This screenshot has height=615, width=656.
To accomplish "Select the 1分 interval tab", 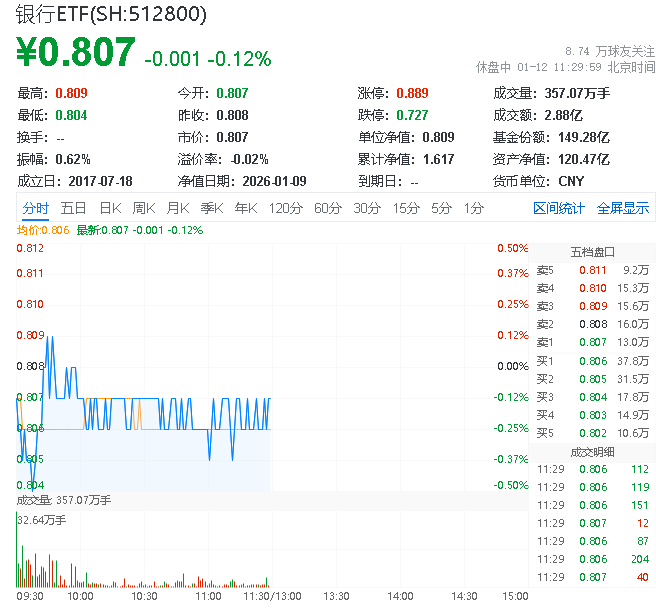I will [473, 208].
